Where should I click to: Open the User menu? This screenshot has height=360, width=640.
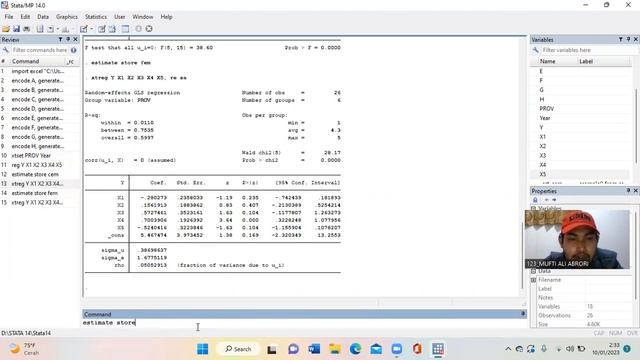tap(120, 17)
